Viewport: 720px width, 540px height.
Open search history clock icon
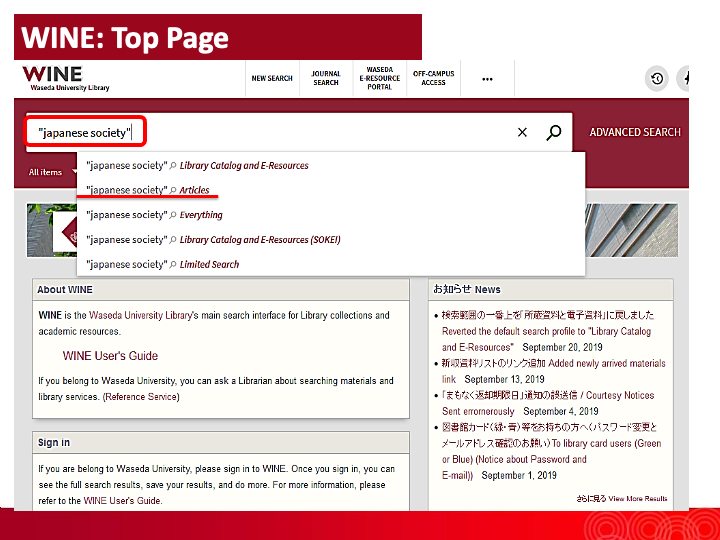(x=657, y=79)
